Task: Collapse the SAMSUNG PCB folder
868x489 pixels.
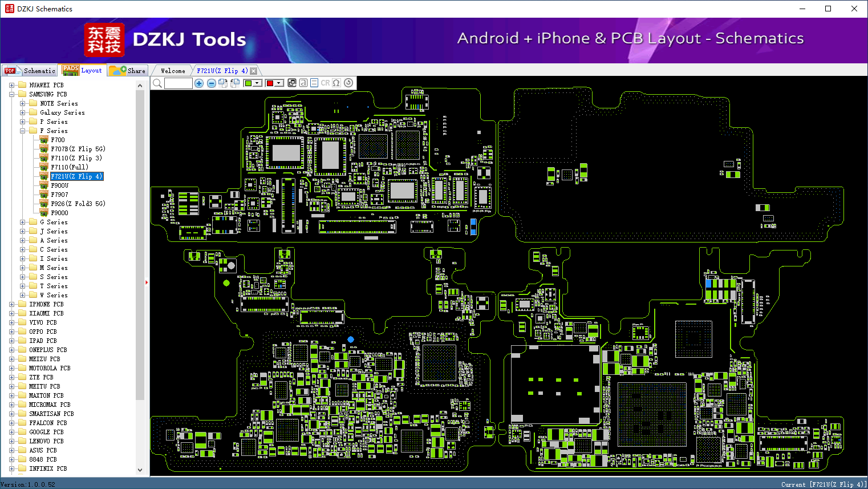Action: tap(12, 94)
